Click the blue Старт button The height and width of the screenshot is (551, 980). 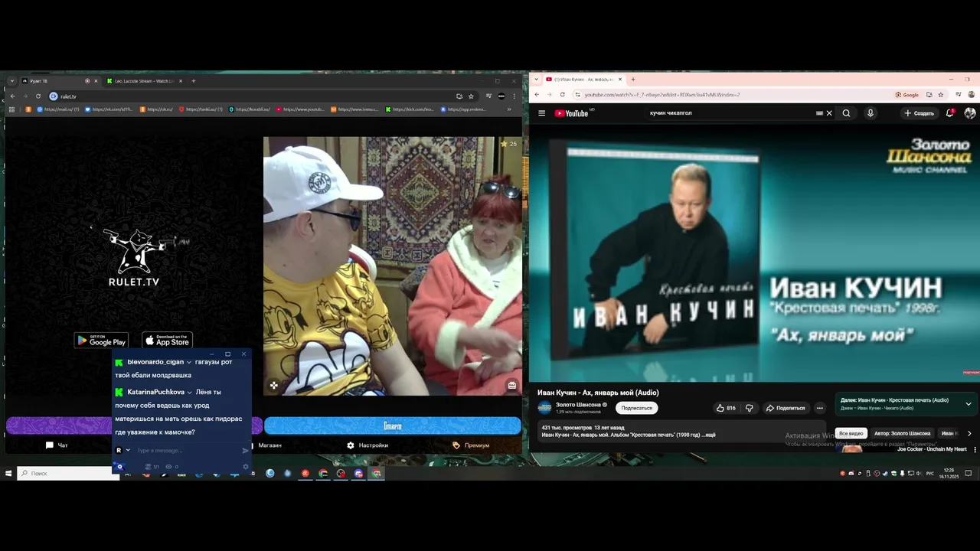(392, 425)
